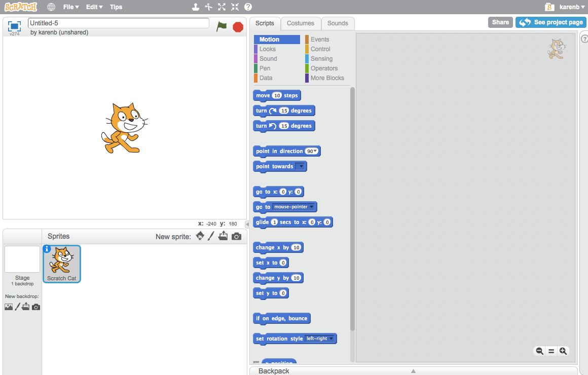
Task: Collapse the stage with small arrow
Action: coord(247,224)
